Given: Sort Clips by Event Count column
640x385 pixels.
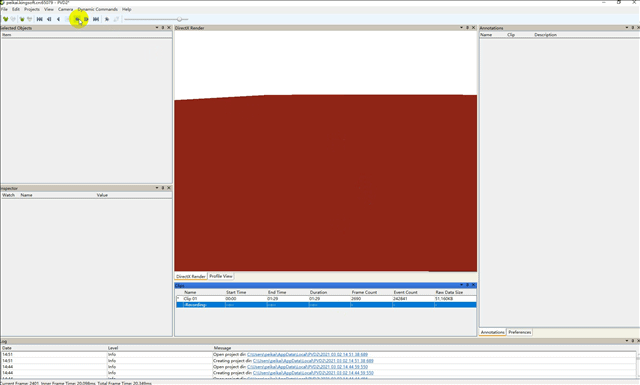Looking at the screenshot, I should tap(405, 292).
